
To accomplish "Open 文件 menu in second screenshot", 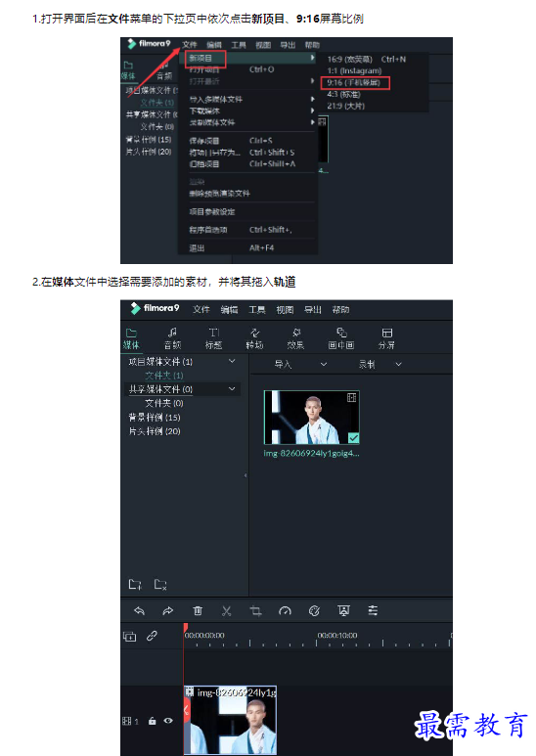I will (201, 309).
